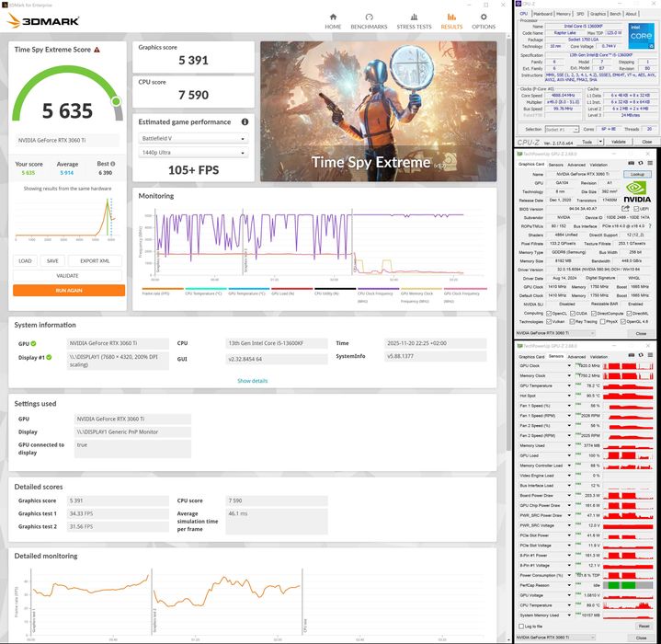The image size is (661, 644).
Task: Toggle the Vulkan checkbox
Action: tap(549, 322)
